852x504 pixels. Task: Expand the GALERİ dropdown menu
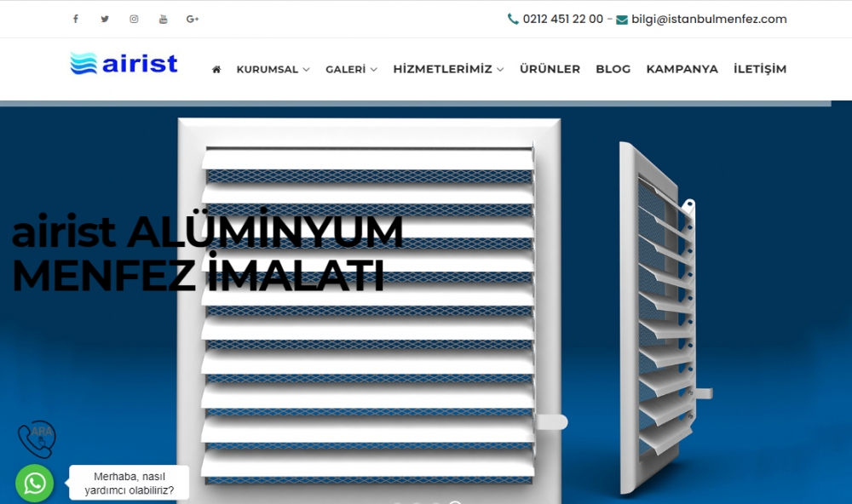click(x=351, y=70)
